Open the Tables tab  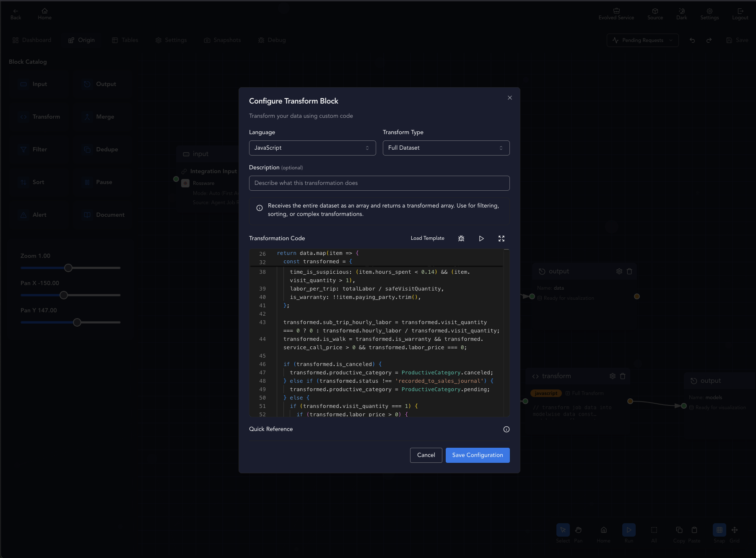[125, 40]
